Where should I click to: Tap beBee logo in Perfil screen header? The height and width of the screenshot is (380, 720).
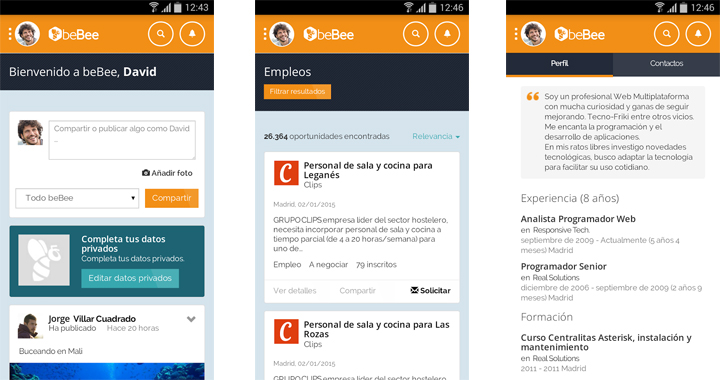click(x=579, y=34)
